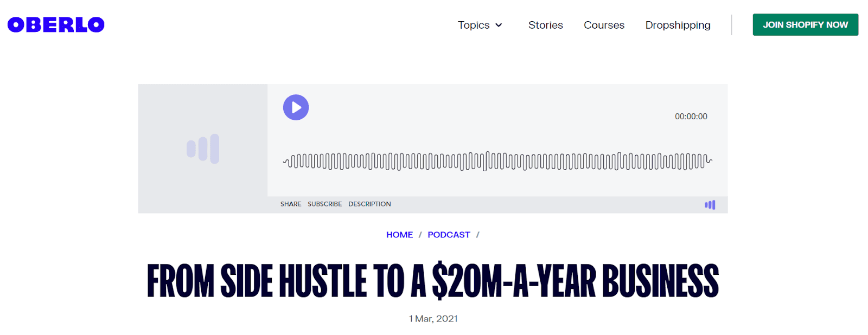The width and height of the screenshot is (868, 335).
Task: Open the Topics menu label
Action: coord(473,25)
